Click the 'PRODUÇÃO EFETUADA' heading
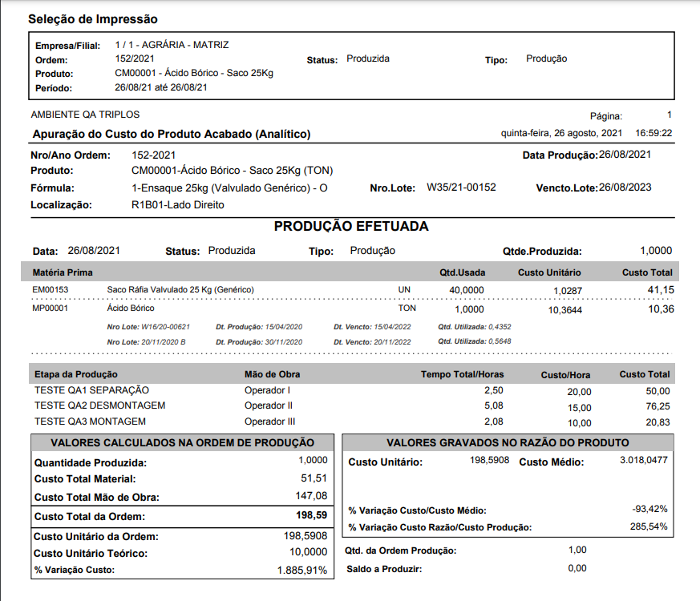Image resolution: width=700 pixels, height=601 pixels. coord(351,226)
